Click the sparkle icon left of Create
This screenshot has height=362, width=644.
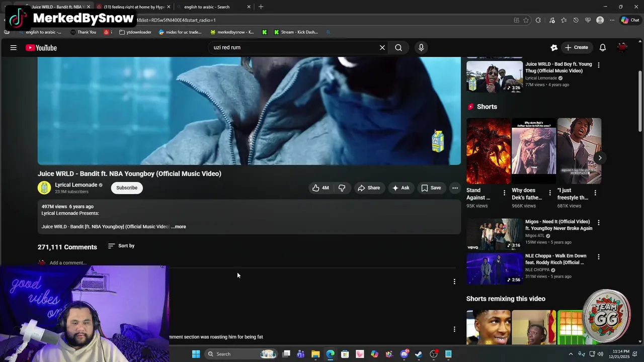(554, 48)
